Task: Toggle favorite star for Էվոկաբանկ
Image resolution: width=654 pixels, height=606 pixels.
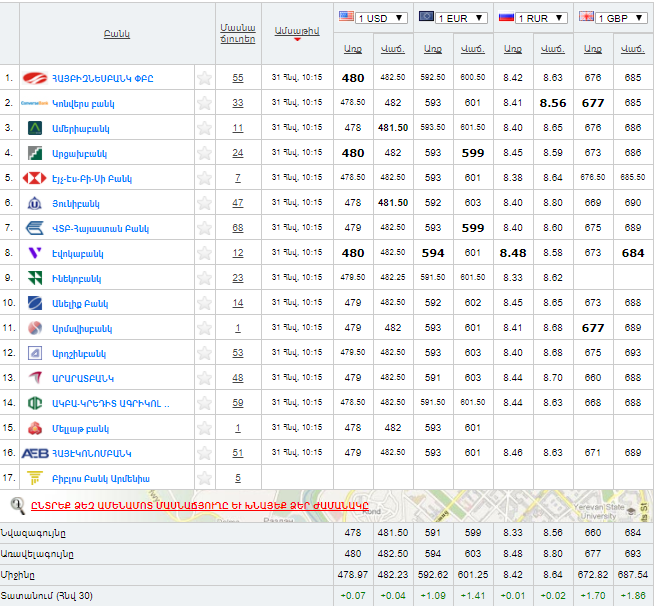Action: coord(204,253)
